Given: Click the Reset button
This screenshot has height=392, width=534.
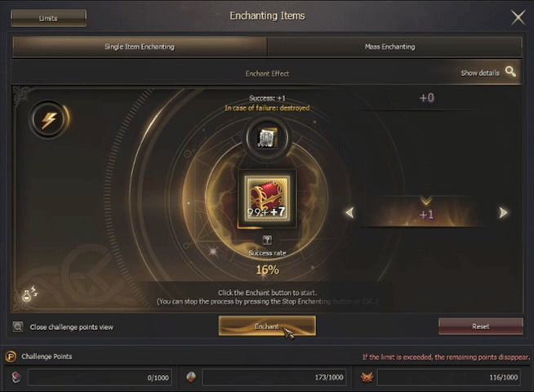Looking at the screenshot, I should pyautogui.click(x=481, y=327).
